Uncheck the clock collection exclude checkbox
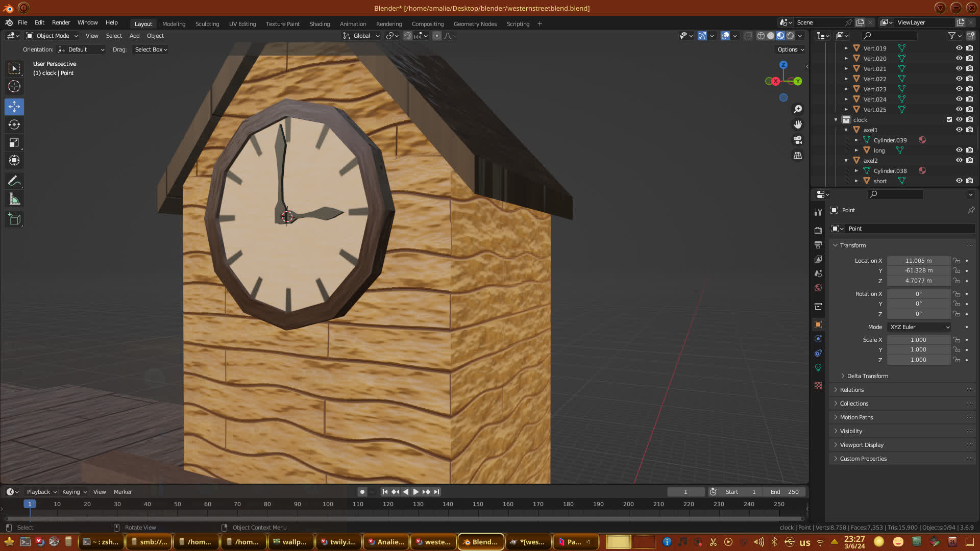980x551 pixels. pyautogui.click(x=949, y=119)
